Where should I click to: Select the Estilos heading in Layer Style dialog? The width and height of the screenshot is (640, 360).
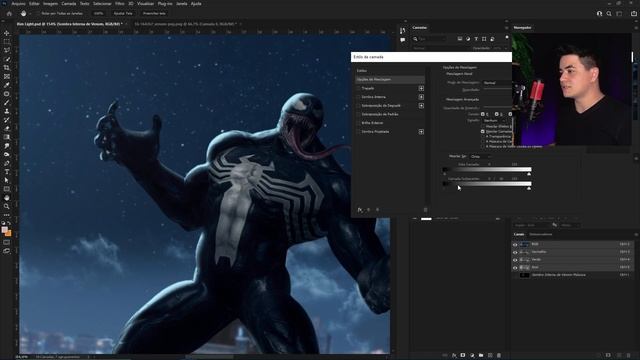point(362,71)
